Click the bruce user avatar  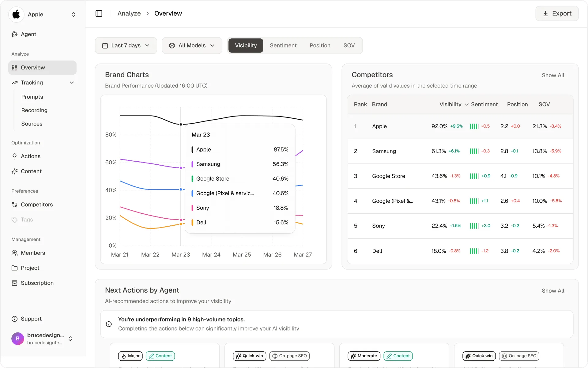18,339
